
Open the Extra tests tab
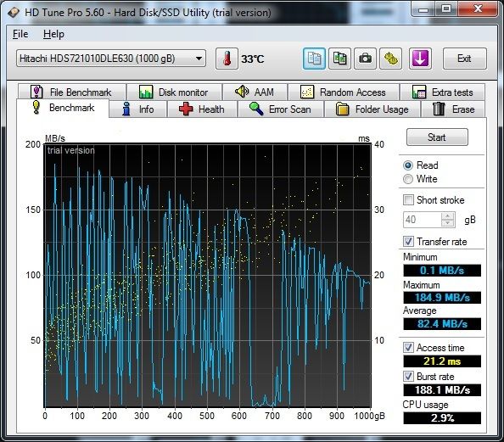coord(443,92)
